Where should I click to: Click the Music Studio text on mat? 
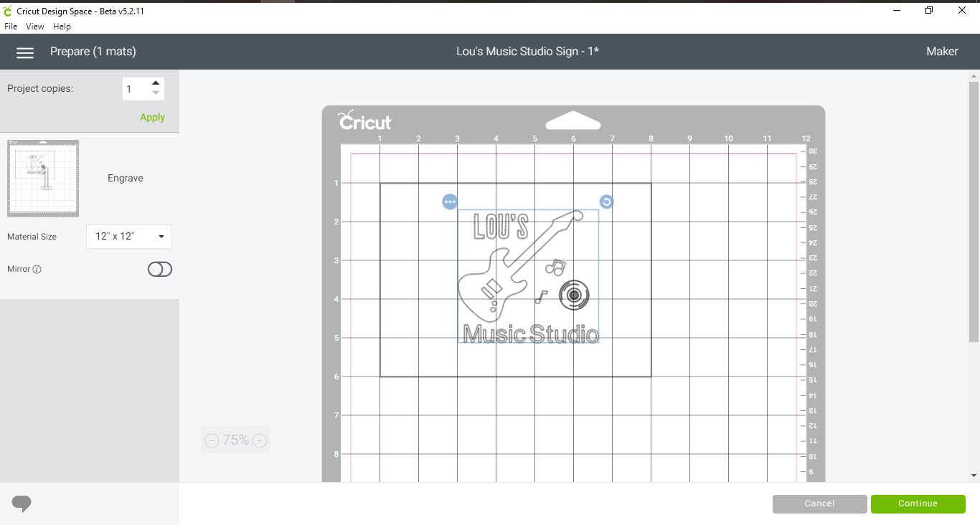531,334
